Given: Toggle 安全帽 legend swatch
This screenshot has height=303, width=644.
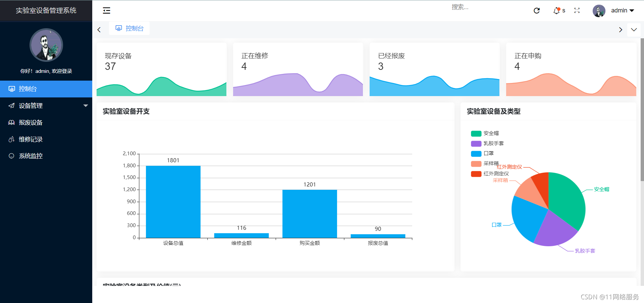Looking at the screenshot, I should (476, 134).
